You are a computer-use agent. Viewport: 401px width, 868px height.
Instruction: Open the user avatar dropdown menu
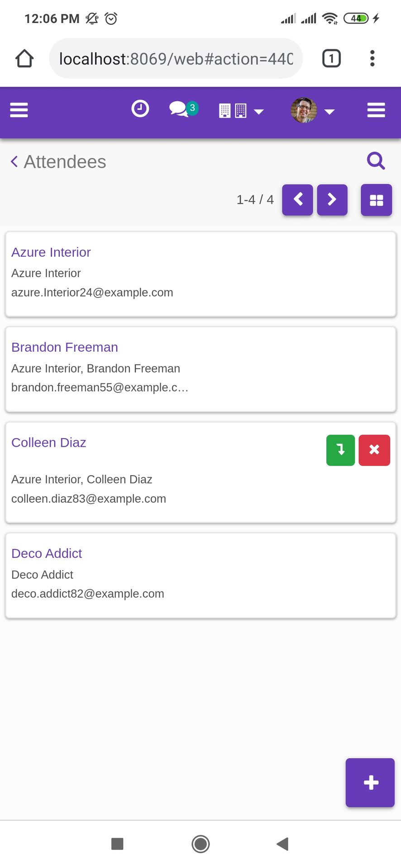(x=312, y=110)
